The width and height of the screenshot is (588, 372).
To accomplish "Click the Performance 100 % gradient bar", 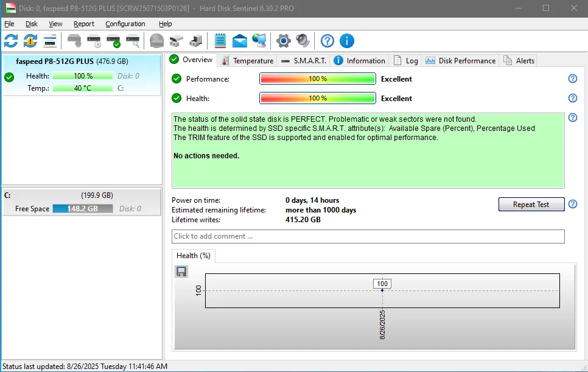I will [318, 79].
